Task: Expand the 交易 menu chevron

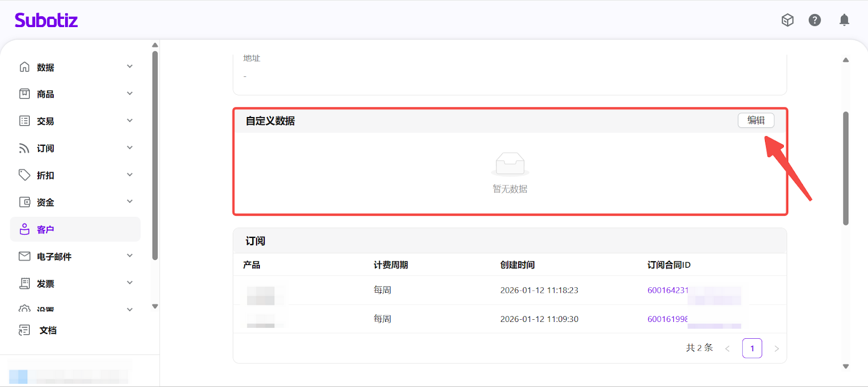Action: point(130,120)
